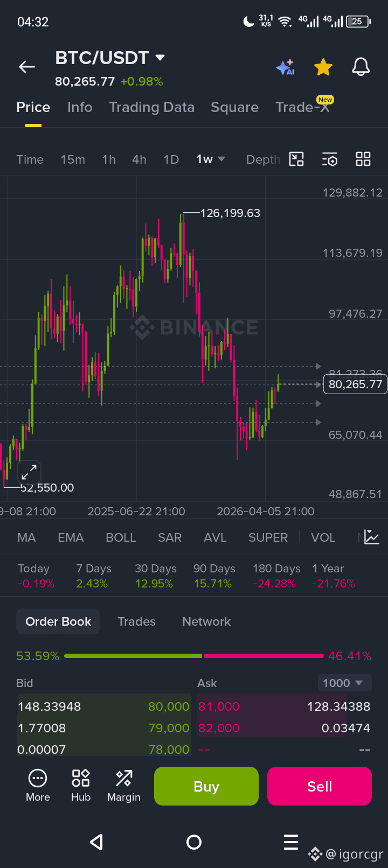Image resolution: width=388 pixels, height=868 pixels.
Task: Select the Network tab
Action: [x=206, y=621]
